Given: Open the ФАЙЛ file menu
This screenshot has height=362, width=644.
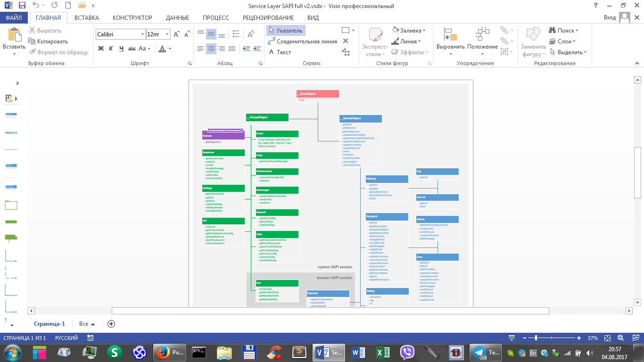Looking at the screenshot, I should (x=14, y=18).
